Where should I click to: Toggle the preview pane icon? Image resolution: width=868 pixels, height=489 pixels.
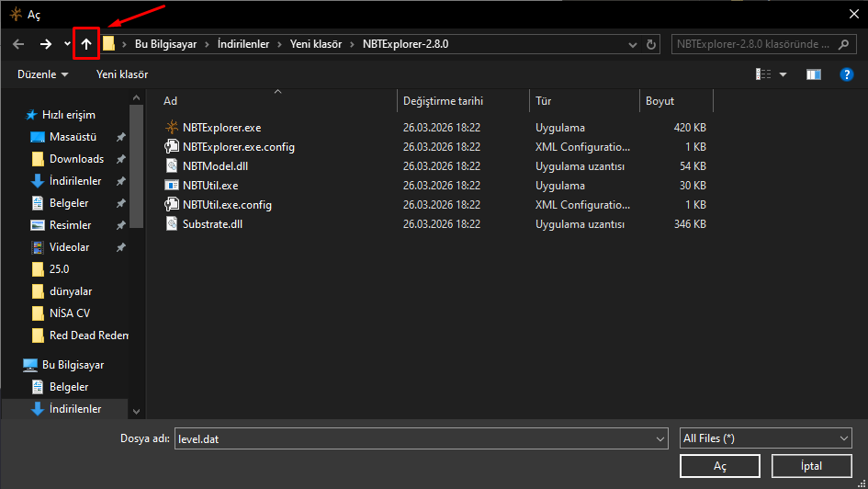813,74
